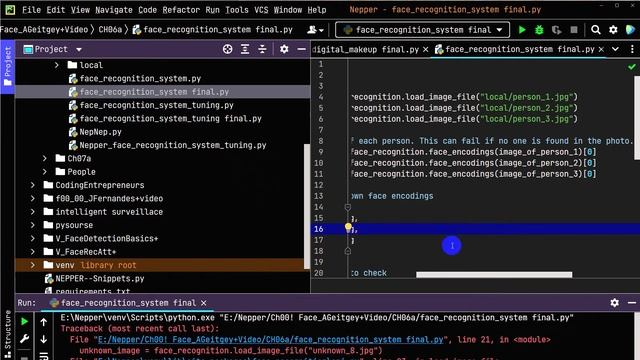640x360 pixels.
Task: Run the face_recognition_system final configuration
Action: 522,30
